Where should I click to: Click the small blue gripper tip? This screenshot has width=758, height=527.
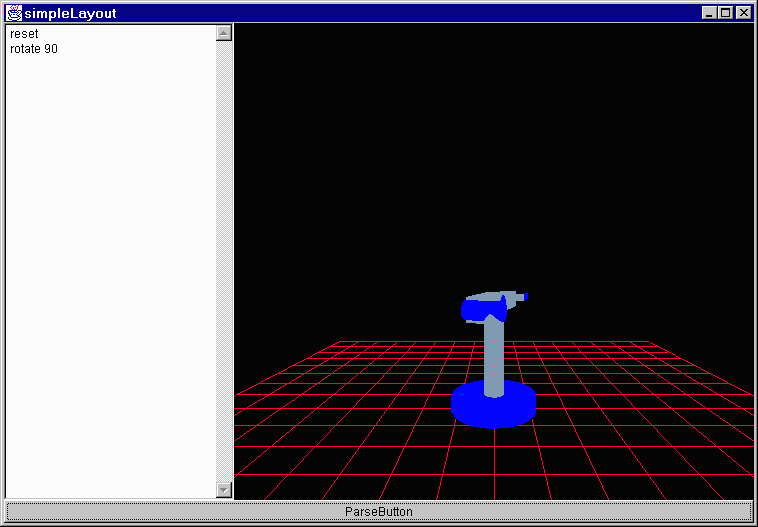[524, 297]
